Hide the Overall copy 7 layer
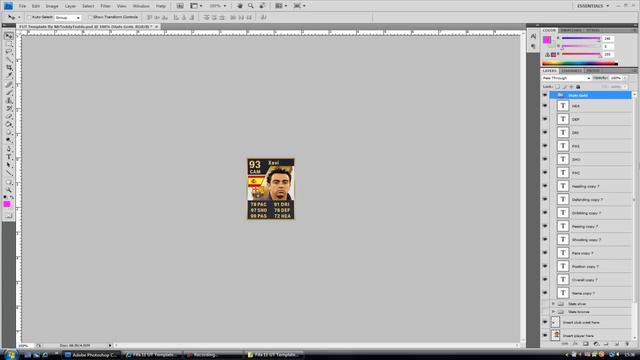The width and height of the screenshot is (640, 360). click(x=545, y=280)
